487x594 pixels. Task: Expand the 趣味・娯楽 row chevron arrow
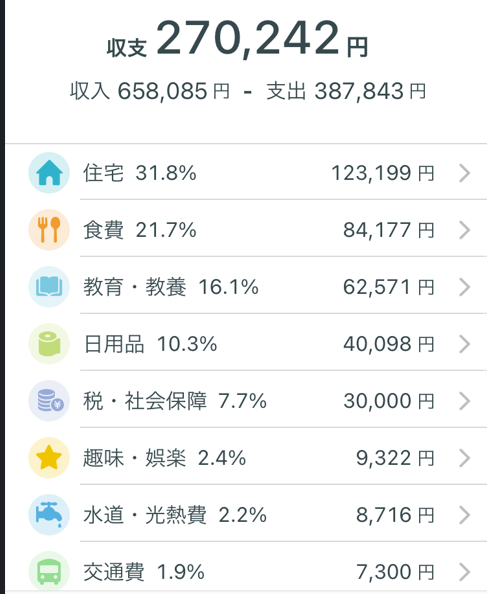coord(465,458)
